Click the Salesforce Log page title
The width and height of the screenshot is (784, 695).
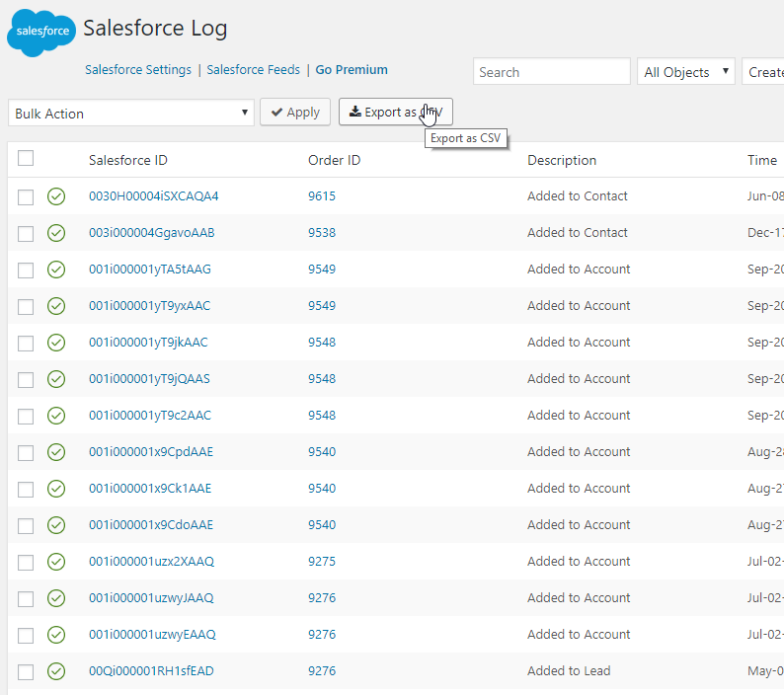coord(155,28)
